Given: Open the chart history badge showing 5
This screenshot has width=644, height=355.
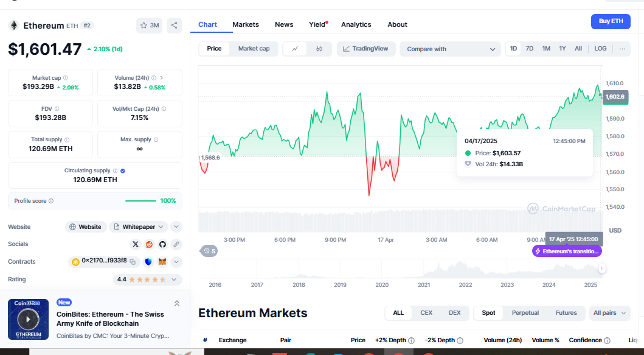Looking at the screenshot, I should coord(209,251).
